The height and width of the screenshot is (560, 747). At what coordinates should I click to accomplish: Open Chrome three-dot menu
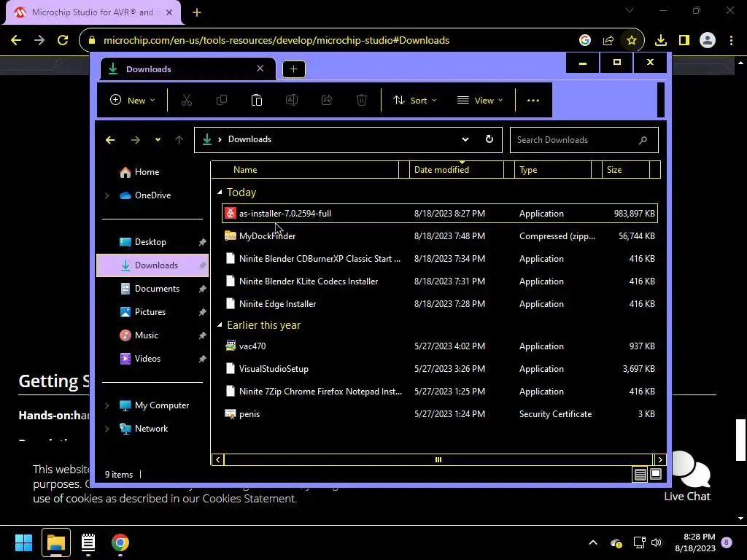point(731,41)
